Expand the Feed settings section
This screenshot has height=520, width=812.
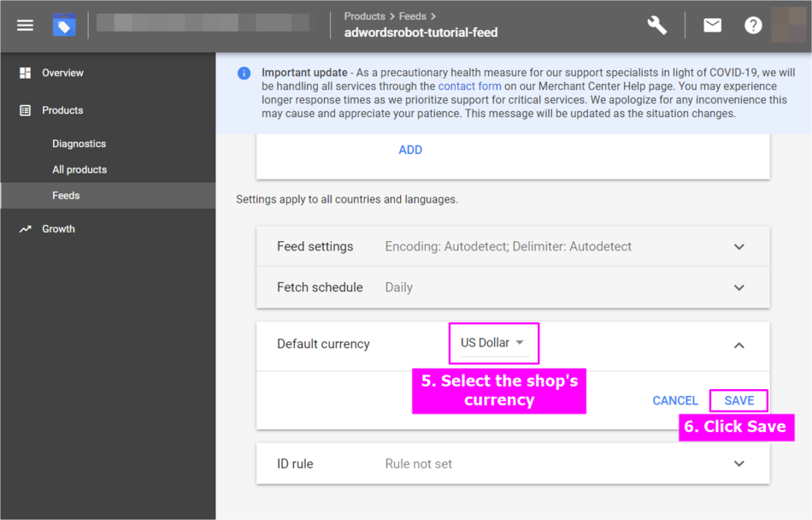tap(738, 247)
